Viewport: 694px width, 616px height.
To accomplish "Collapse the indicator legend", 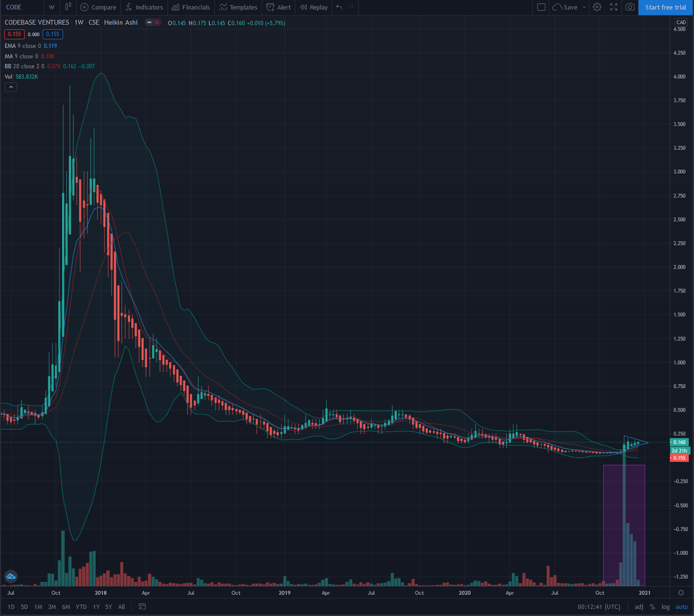I will tap(11, 87).
